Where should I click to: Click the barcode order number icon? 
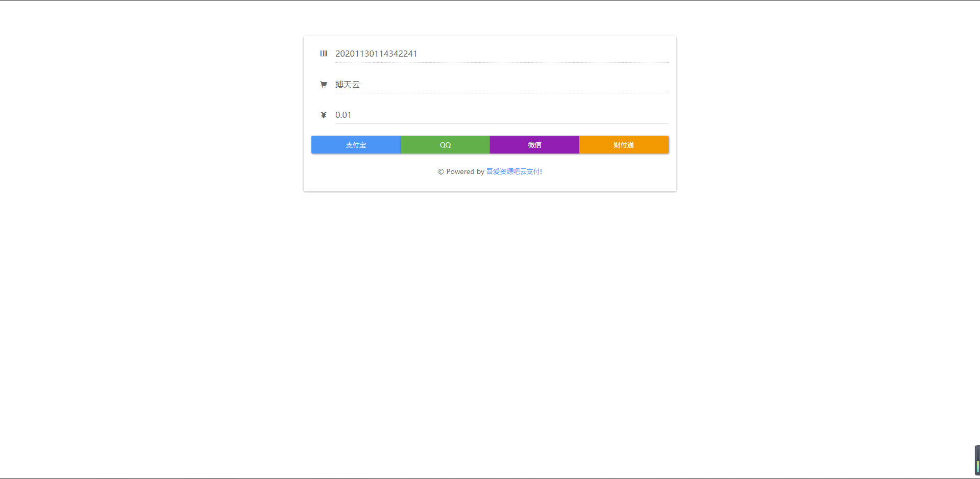(x=324, y=54)
